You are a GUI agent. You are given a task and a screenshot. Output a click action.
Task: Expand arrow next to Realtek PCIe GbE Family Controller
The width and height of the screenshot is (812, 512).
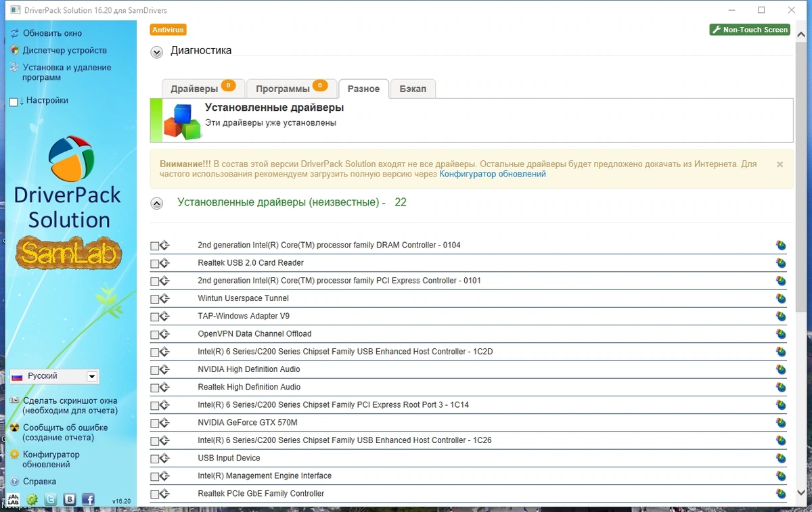coord(165,494)
